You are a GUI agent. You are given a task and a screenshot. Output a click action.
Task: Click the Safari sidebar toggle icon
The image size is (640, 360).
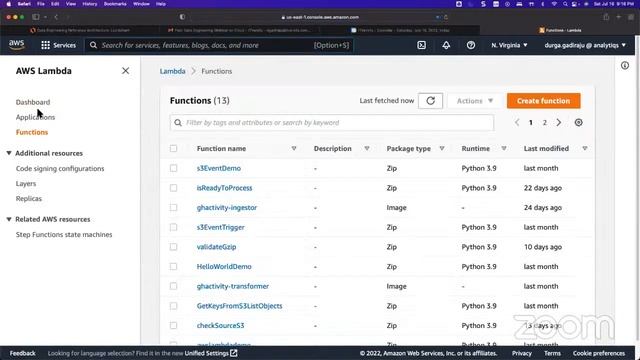pos(36,17)
